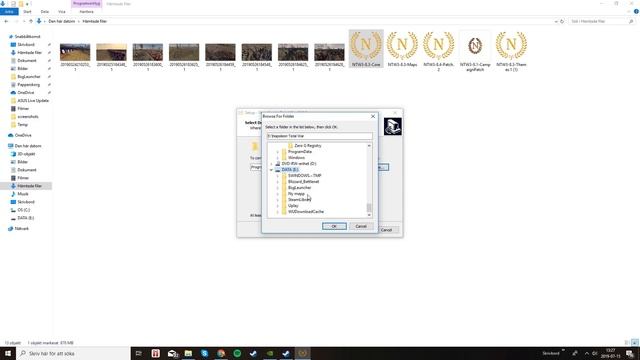Select the Zero G Registry folder
The image size is (640, 360).
click(308, 145)
